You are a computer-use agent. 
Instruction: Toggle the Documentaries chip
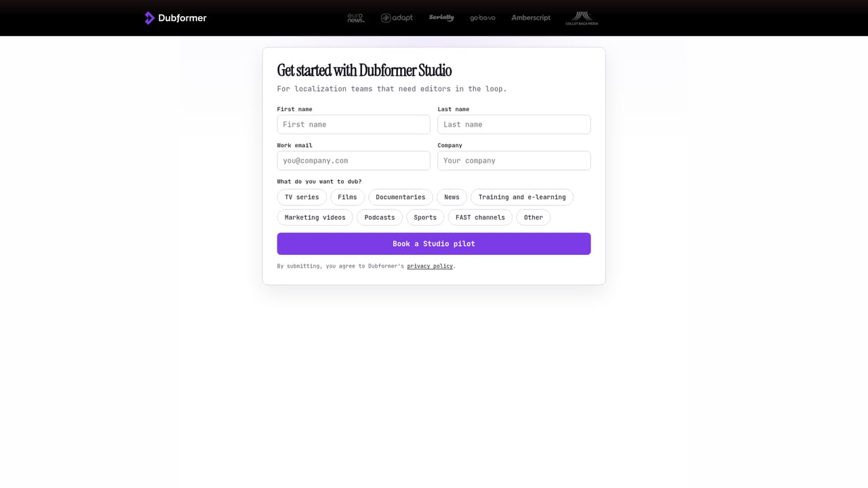[x=401, y=197]
